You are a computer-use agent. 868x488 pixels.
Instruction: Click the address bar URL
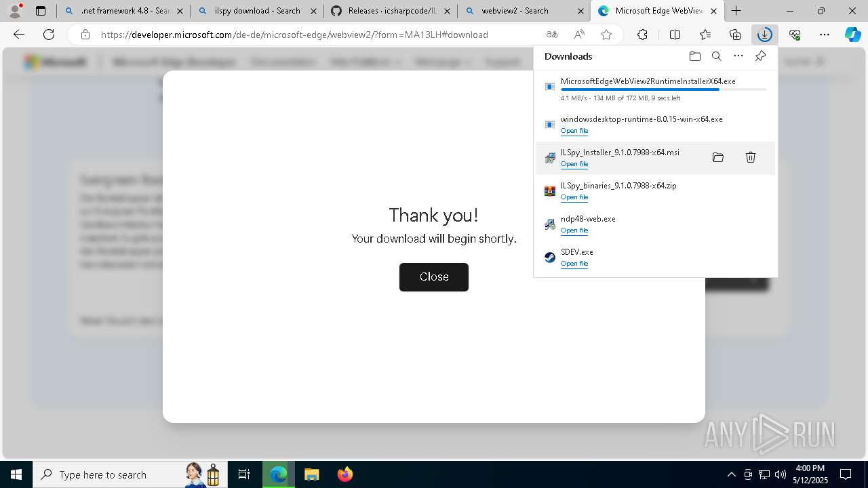click(x=294, y=35)
